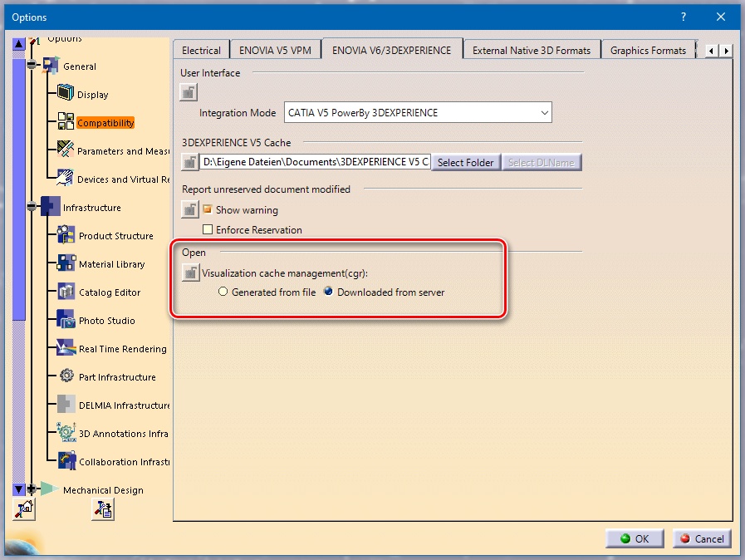Screen dimensions: 745x560
Task: Click the tree scrollbar down arrow
Action: pyautogui.click(x=18, y=489)
